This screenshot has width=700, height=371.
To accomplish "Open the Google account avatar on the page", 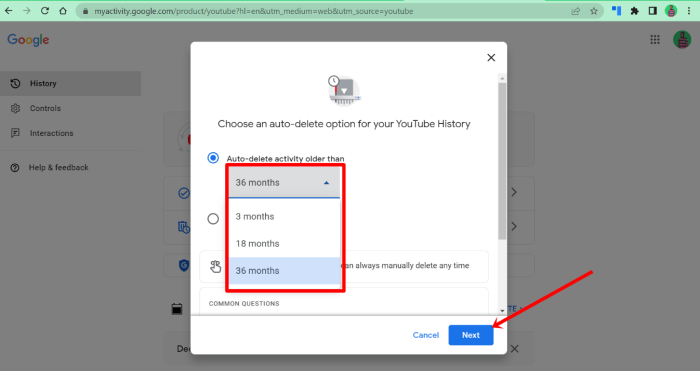I will coord(682,40).
